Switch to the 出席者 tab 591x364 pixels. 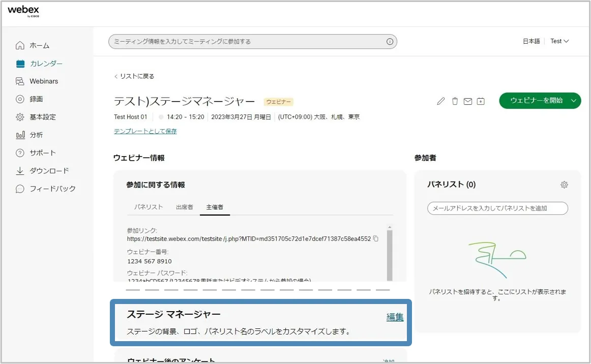click(x=184, y=207)
